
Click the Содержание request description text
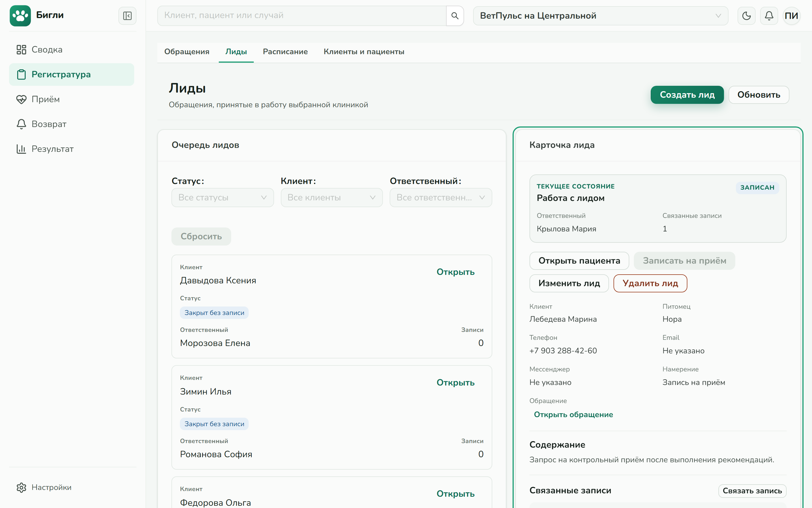click(x=652, y=460)
